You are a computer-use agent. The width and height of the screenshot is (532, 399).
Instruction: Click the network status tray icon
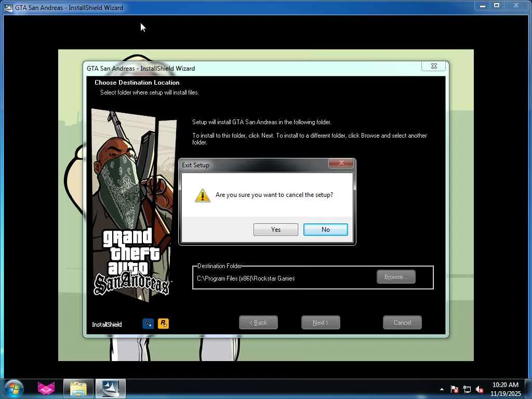467,389
